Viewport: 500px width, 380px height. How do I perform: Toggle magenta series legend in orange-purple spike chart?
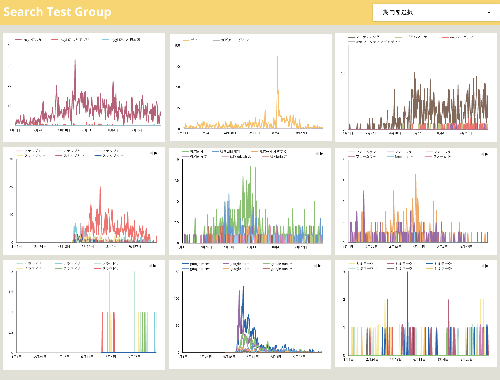tap(362, 156)
